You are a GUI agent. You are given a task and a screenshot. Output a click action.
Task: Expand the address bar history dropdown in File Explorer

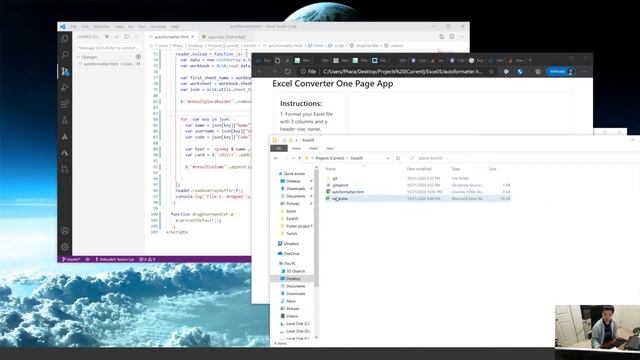(x=388, y=158)
